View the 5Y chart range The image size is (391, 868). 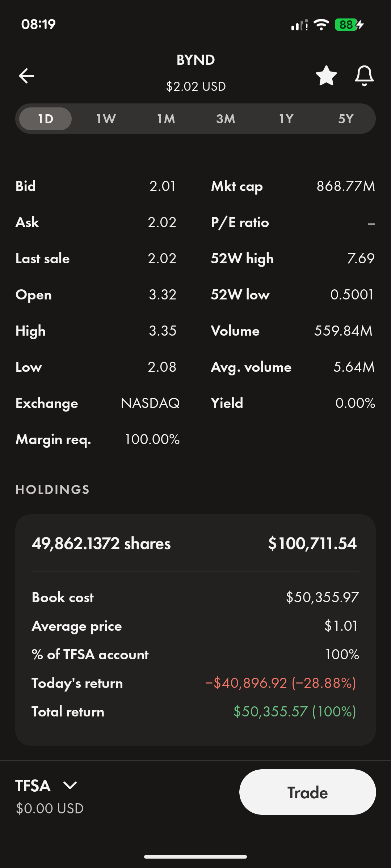pos(346,119)
